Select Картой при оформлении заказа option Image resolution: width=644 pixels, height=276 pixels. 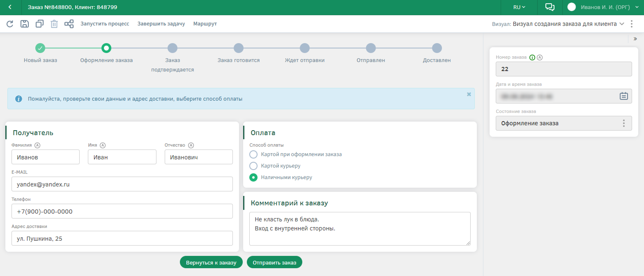click(x=253, y=154)
